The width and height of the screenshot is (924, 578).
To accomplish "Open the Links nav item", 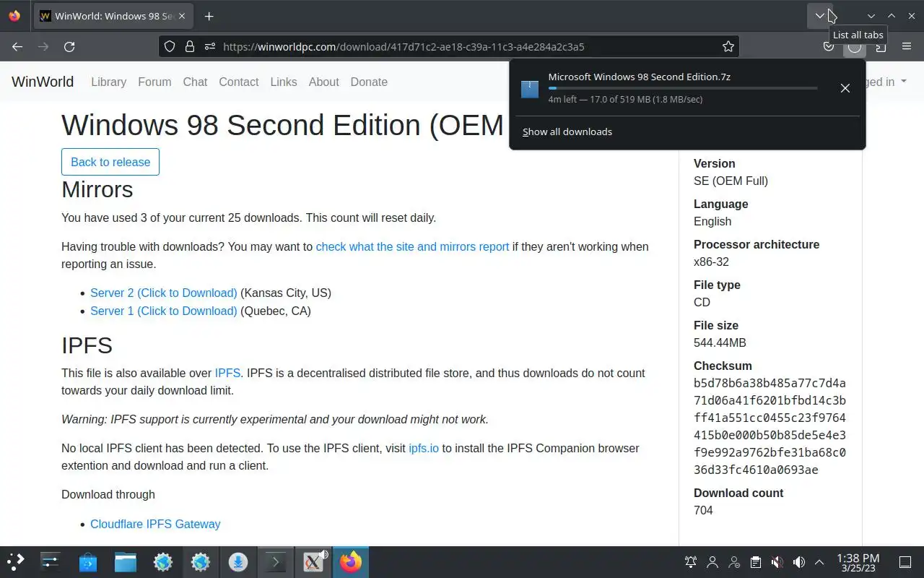I will pos(284,82).
